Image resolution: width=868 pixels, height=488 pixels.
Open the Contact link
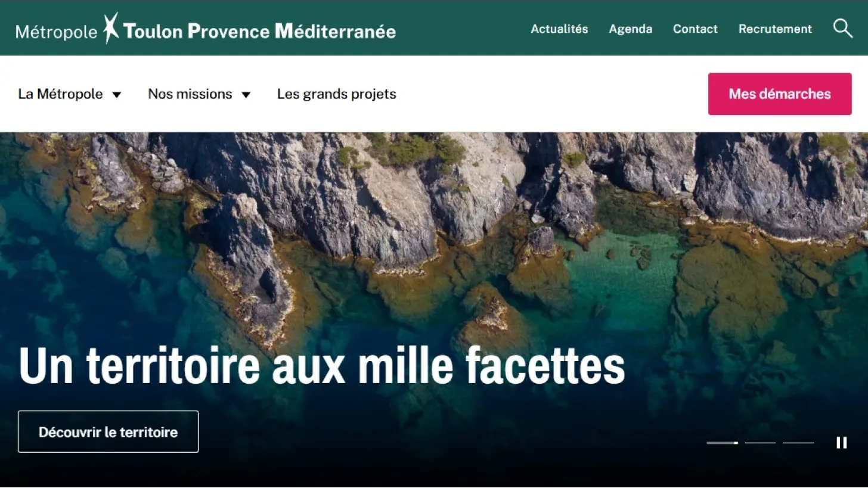pyautogui.click(x=695, y=29)
